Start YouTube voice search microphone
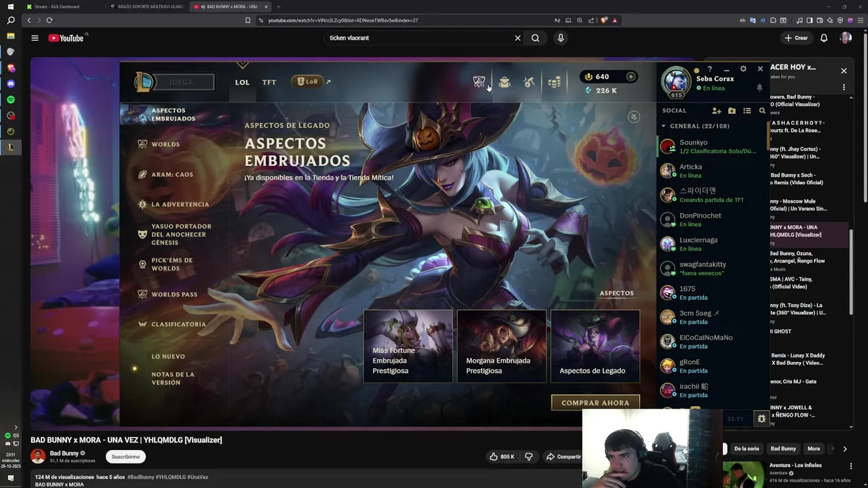868x488 pixels. click(560, 38)
